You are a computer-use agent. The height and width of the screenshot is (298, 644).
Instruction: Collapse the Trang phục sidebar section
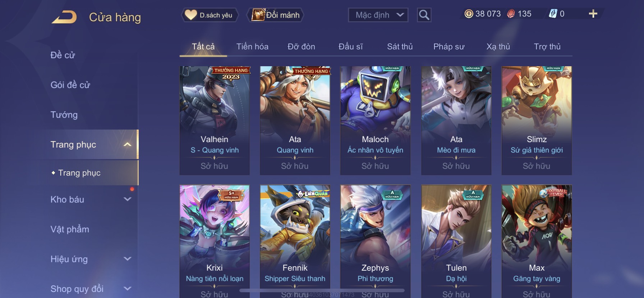point(128,144)
